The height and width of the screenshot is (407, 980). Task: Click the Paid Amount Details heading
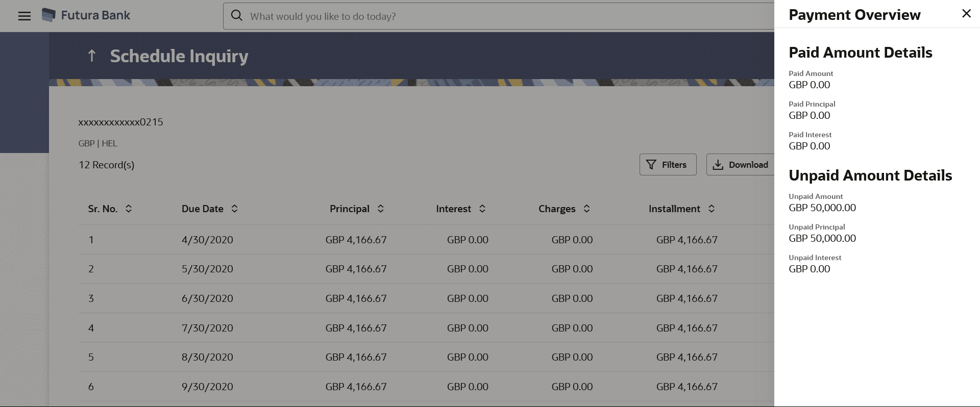(861, 53)
